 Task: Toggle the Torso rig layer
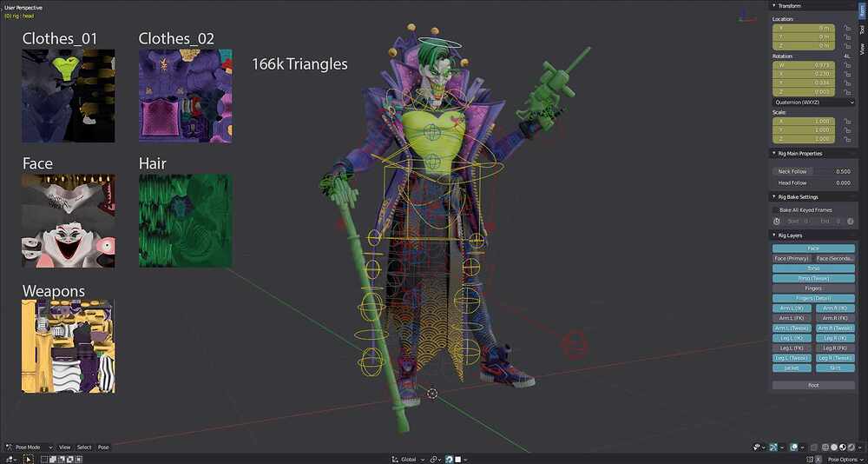(813, 268)
